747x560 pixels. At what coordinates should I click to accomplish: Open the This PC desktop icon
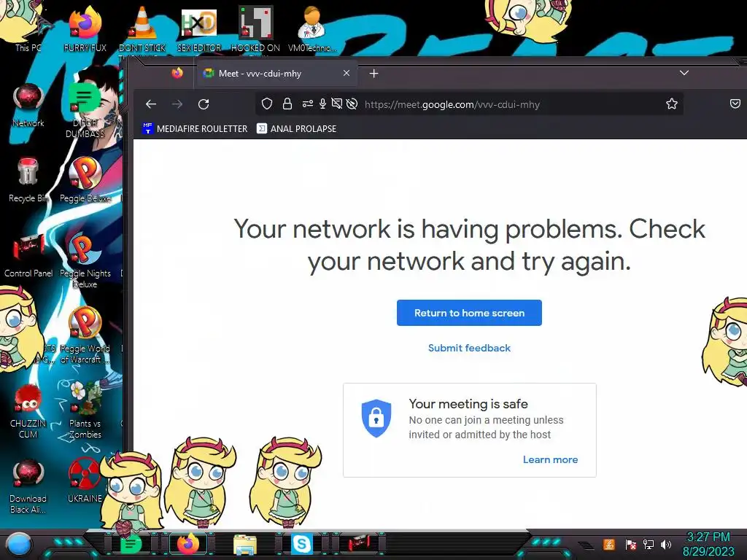pyautogui.click(x=28, y=28)
